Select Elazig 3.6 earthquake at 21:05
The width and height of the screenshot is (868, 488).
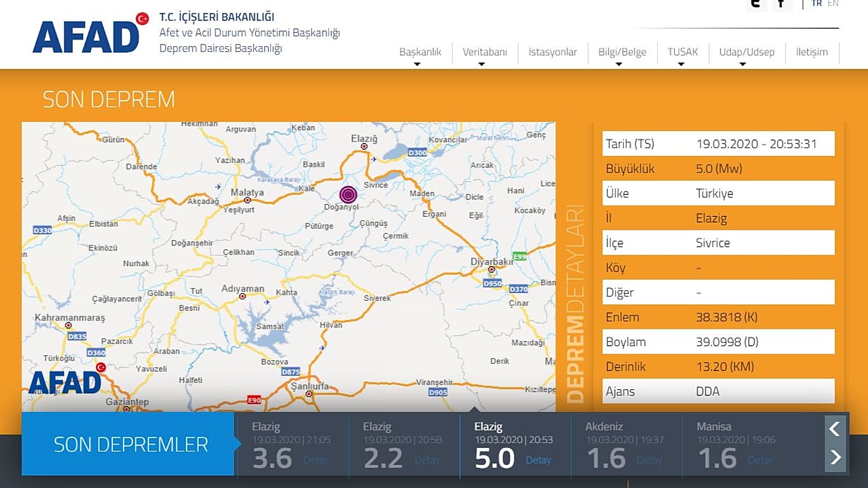[x=293, y=446]
